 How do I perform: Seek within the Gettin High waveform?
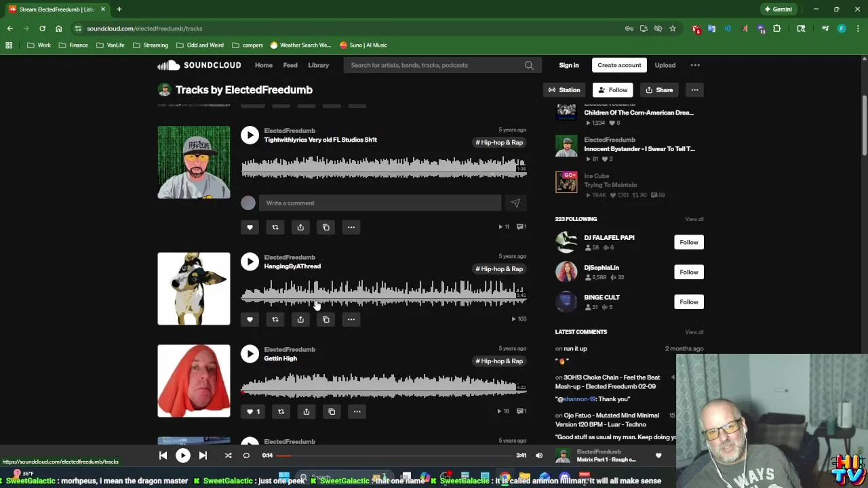[383, 386]
